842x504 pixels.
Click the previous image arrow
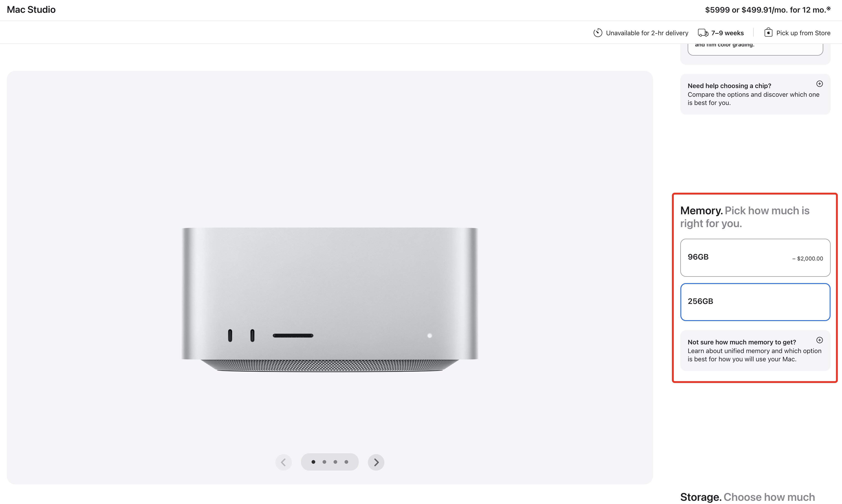283,462
